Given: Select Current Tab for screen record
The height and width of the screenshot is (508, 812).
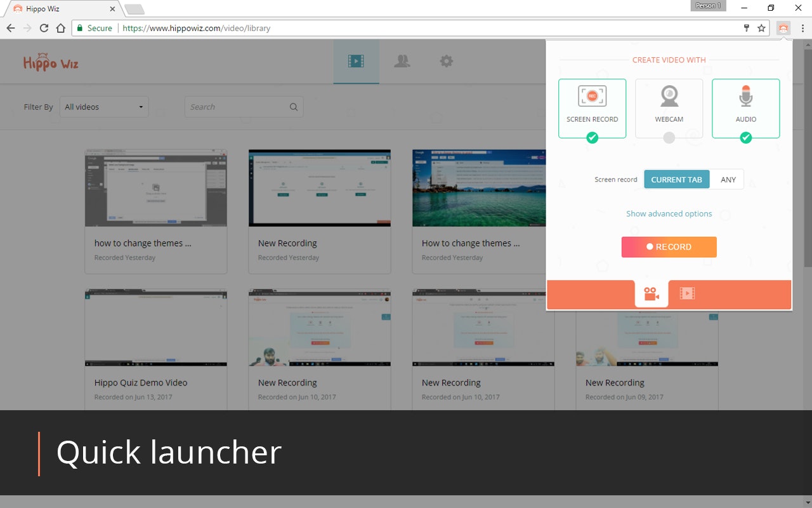Looking at the screenshot, I should point(676,179).
